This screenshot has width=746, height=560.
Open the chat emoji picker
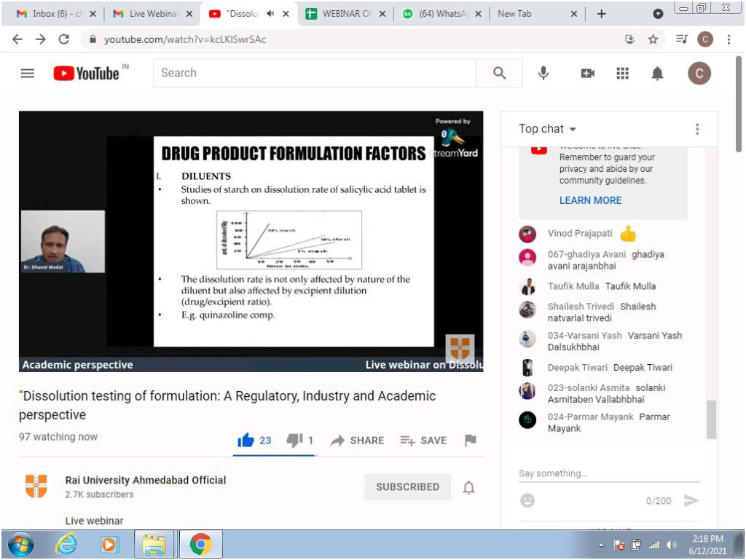(527, 500)
